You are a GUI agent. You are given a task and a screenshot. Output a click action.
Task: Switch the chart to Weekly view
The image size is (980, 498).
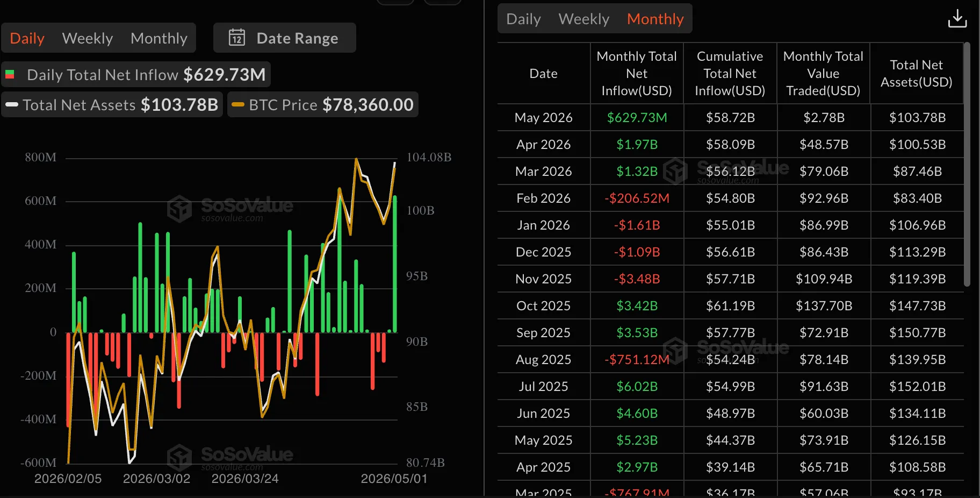(x=88, y=38)
